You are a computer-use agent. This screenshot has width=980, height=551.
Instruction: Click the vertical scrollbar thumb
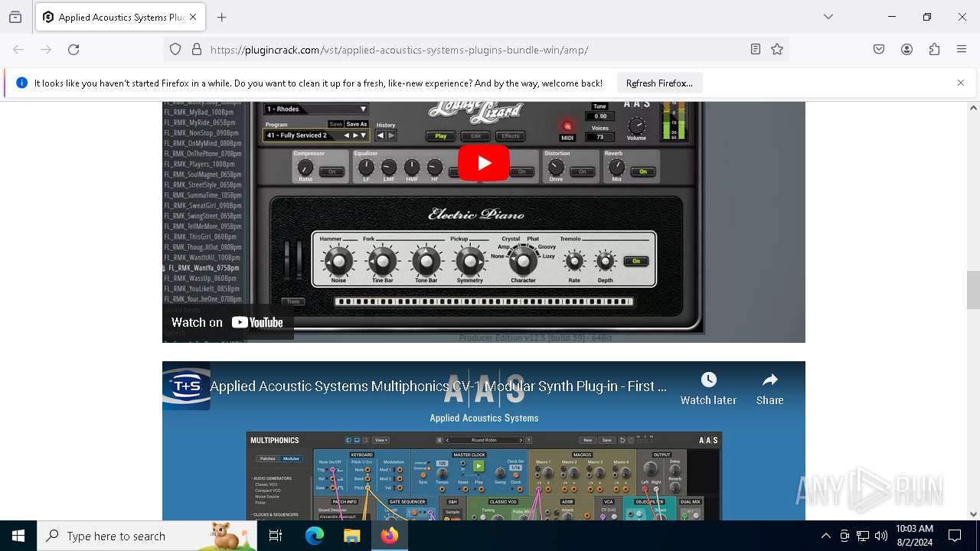point(973,290)
